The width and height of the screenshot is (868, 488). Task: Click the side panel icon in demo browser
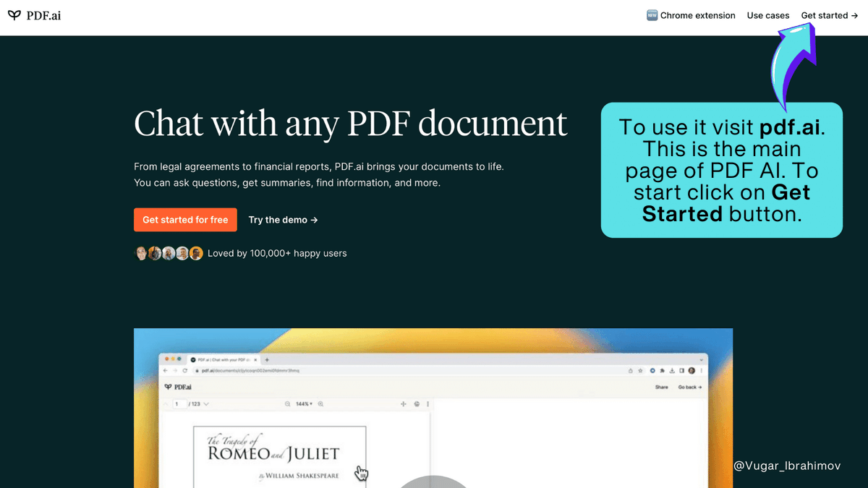pyautogui.click(x=681, y=371)
